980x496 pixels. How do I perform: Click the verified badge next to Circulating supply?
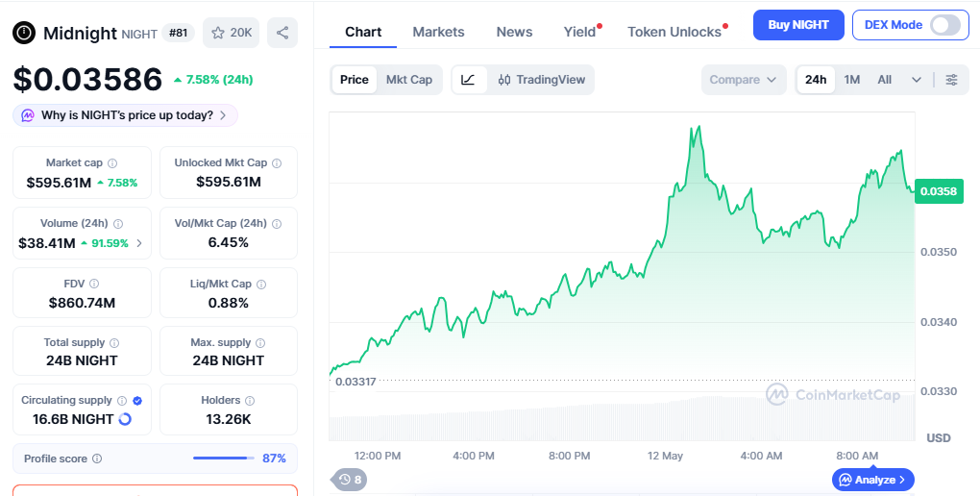point(137,400)
